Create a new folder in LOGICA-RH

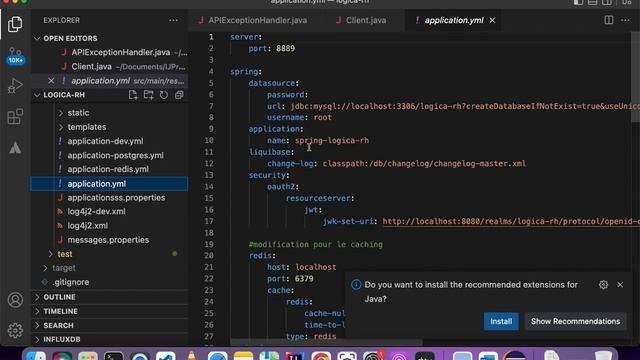click(x=149, y=95)
